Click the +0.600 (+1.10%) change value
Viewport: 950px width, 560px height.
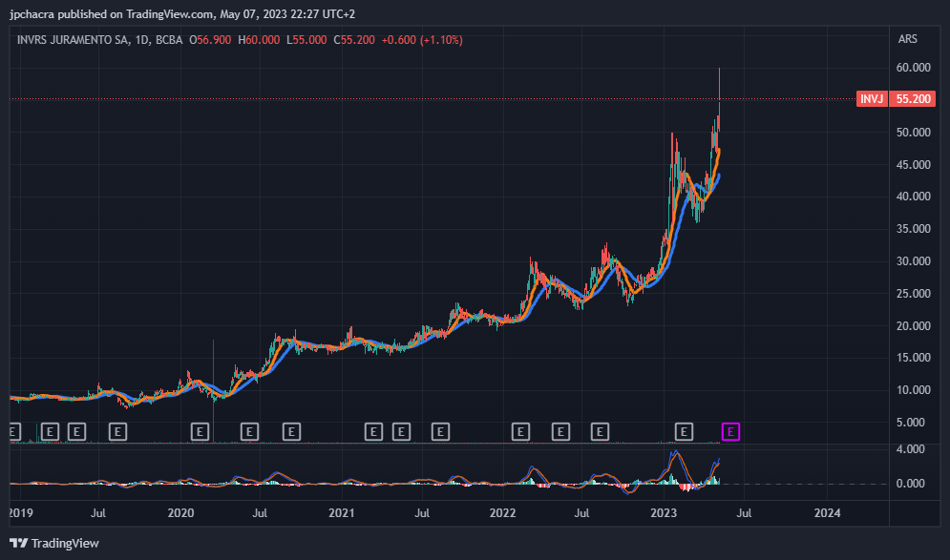pyautogui.click(x=422, y=40)
